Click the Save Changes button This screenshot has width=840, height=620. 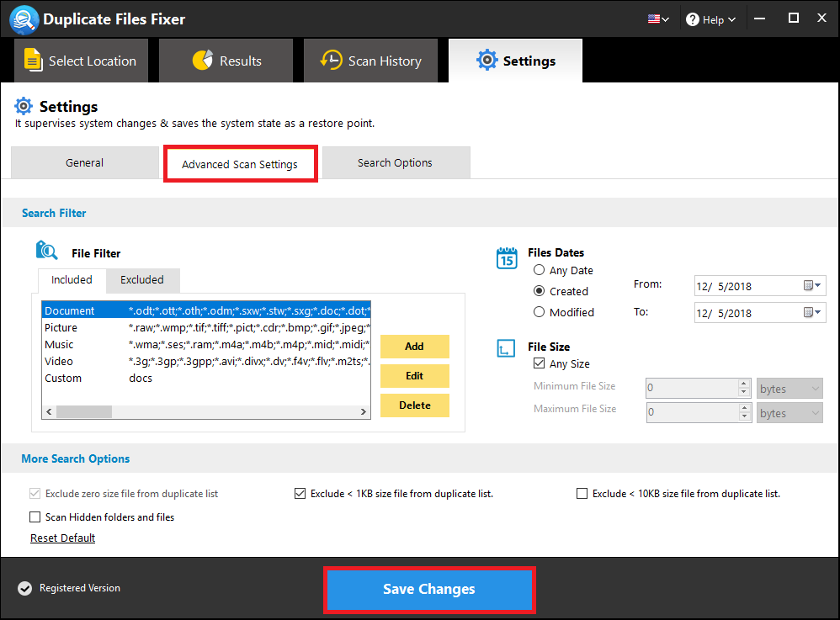pos(429,590)
